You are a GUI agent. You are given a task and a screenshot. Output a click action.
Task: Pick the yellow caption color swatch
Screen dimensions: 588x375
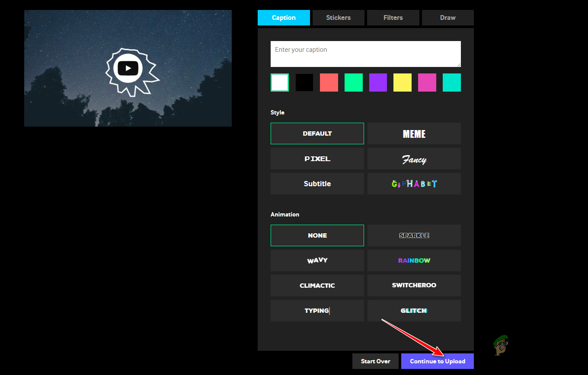point(403,83)
